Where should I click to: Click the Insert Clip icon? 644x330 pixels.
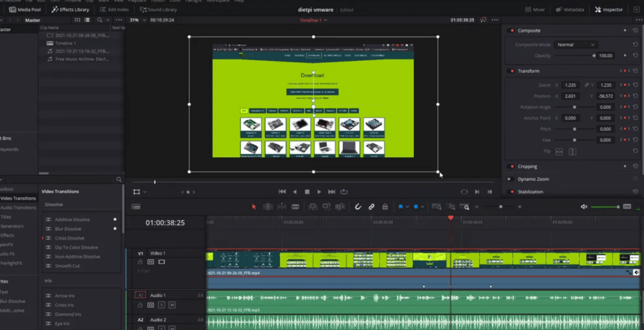click(x=313, y=207)
